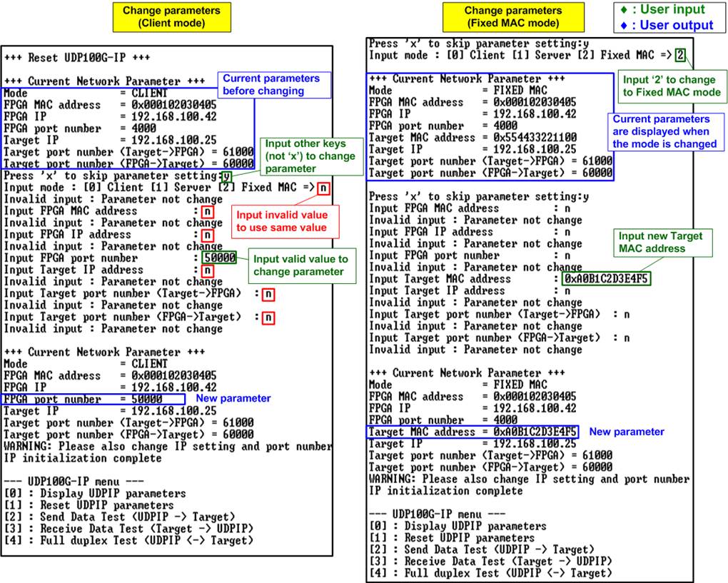Select Client console 'Input mode' line ending 'n'

[x=167, y=188]
